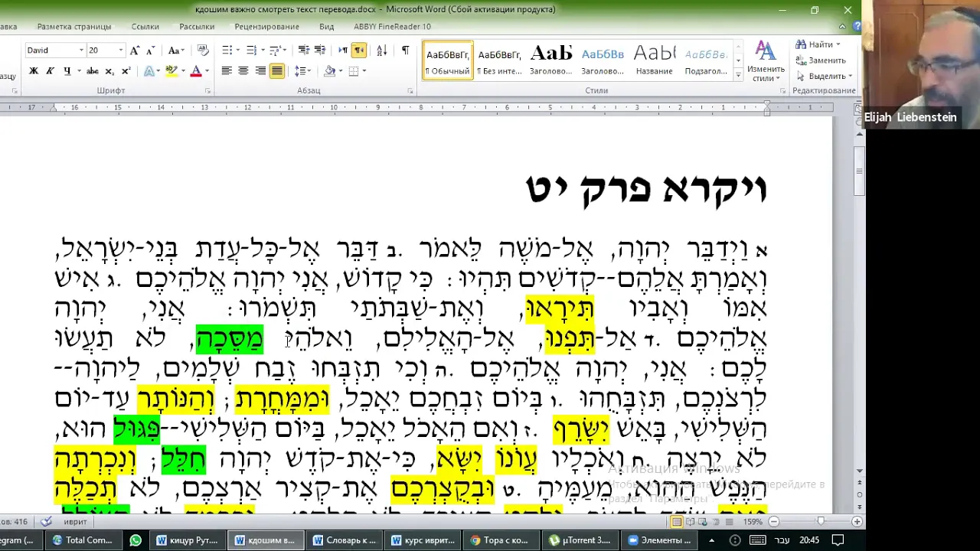Screen dimensions: 980x551
Task: Open Выделить selection menu
Action: point(825,77)
